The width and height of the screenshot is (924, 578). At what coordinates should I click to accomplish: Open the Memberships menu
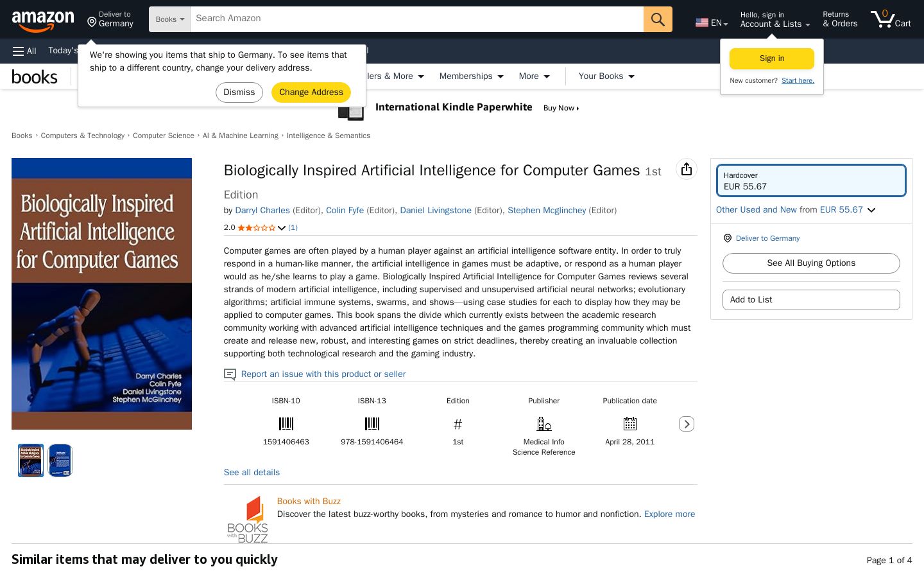471,76
